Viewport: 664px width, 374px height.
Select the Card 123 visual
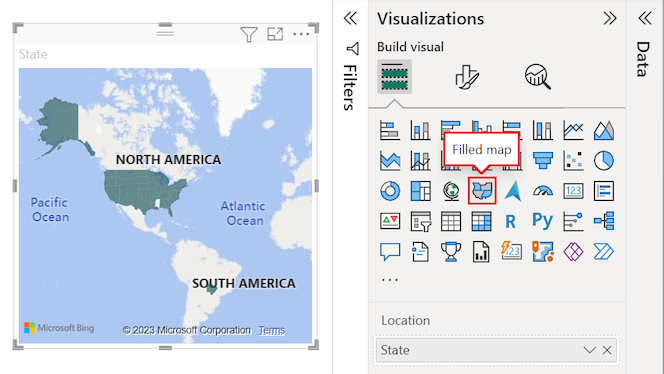573,191
